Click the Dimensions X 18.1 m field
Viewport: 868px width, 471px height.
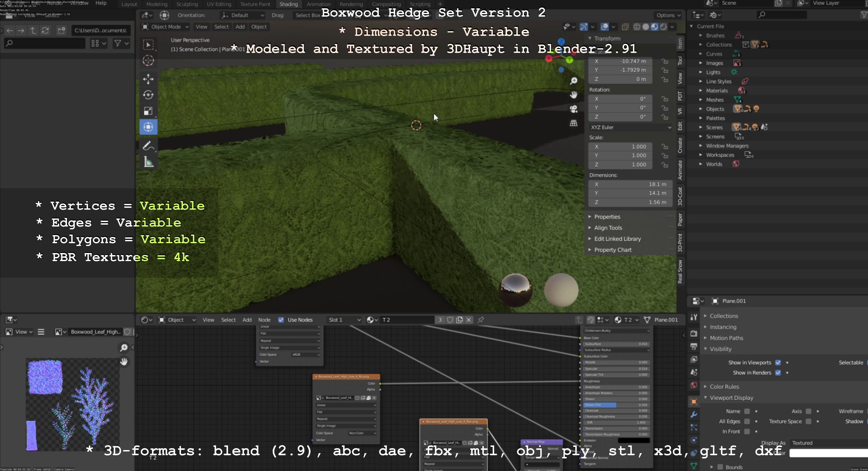pyautogui.click(x=630, y=185)
